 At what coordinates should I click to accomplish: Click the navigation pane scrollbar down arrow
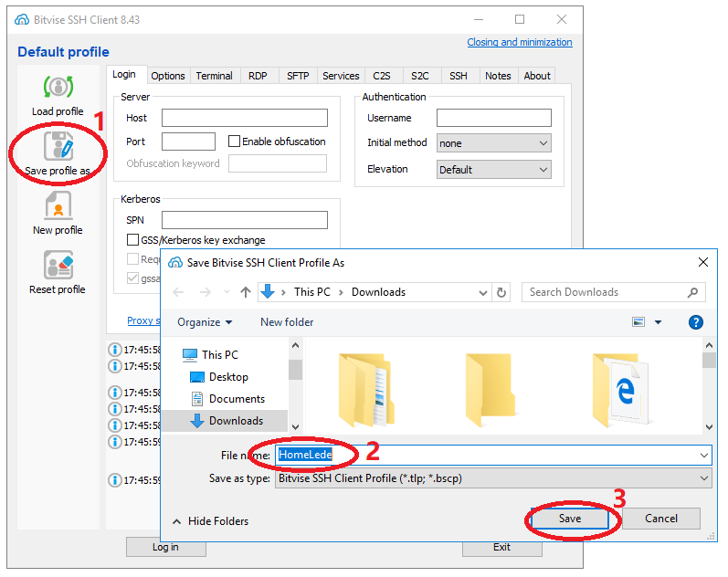tap(295, 426)
